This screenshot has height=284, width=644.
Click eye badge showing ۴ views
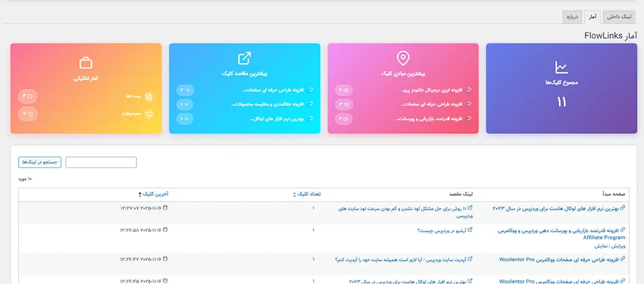(344, 90)
